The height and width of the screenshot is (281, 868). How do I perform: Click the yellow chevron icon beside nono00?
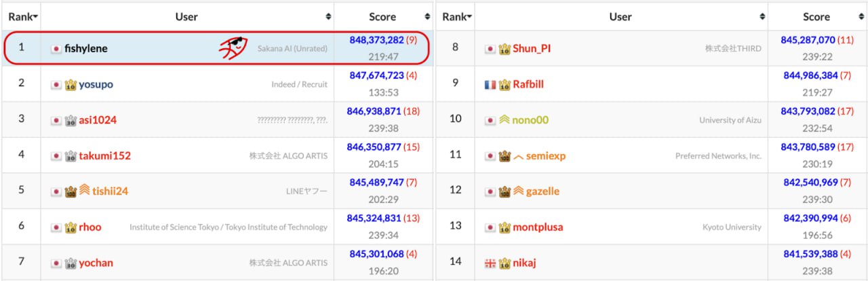tap(504, 120)
